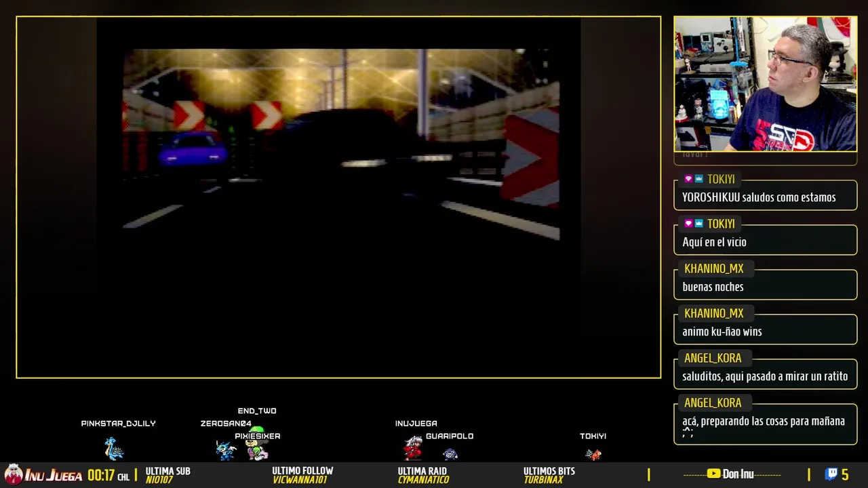Click the 'Don Inu' YouTube channel name
The height and width of the screenshot is (488, 868).
(x=738, y=474)
